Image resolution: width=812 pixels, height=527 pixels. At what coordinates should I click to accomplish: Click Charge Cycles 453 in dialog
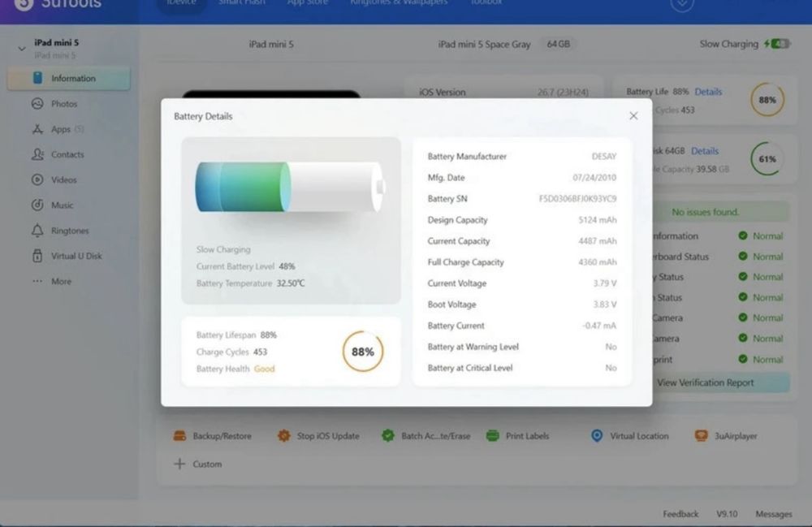231,352
